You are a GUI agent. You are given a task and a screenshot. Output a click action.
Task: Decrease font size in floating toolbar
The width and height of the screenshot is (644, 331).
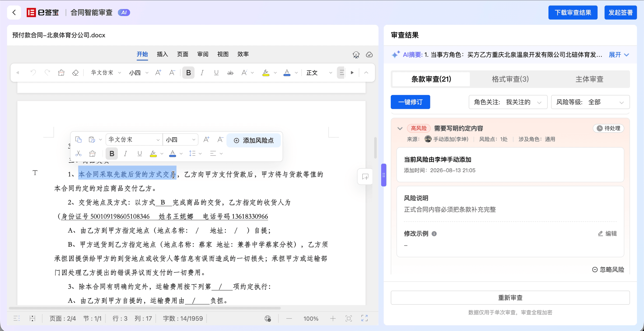220,139
